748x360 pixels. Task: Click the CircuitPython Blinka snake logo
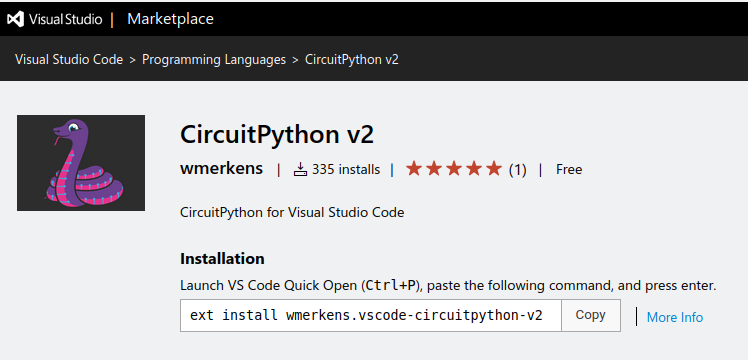tap(81, 163)
